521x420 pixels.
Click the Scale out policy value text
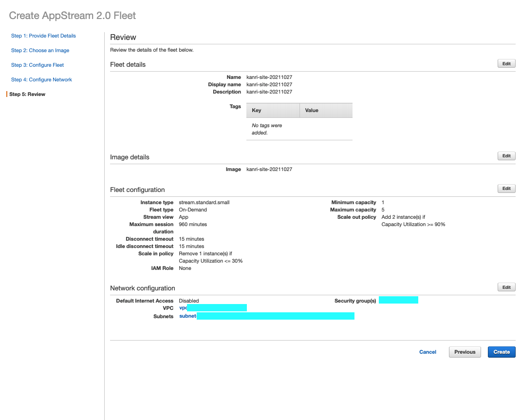click(x=413, y=220)
